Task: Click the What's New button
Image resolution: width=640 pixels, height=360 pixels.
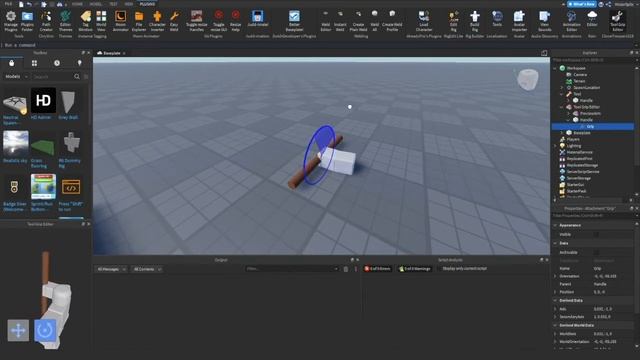Action: 582,4
